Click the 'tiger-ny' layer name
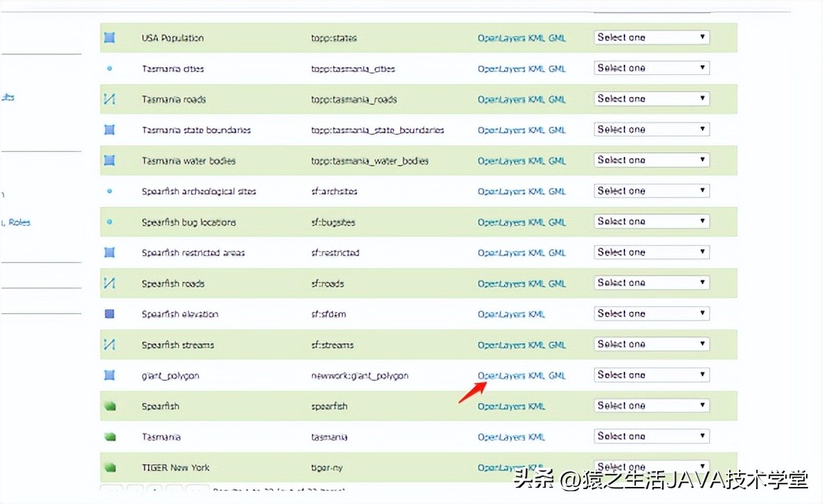This screenshot has width=823, height=504. [327, 468]
